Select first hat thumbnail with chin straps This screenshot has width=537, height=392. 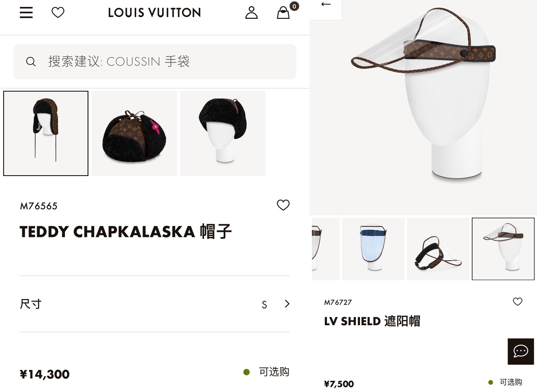coord(46,133)
